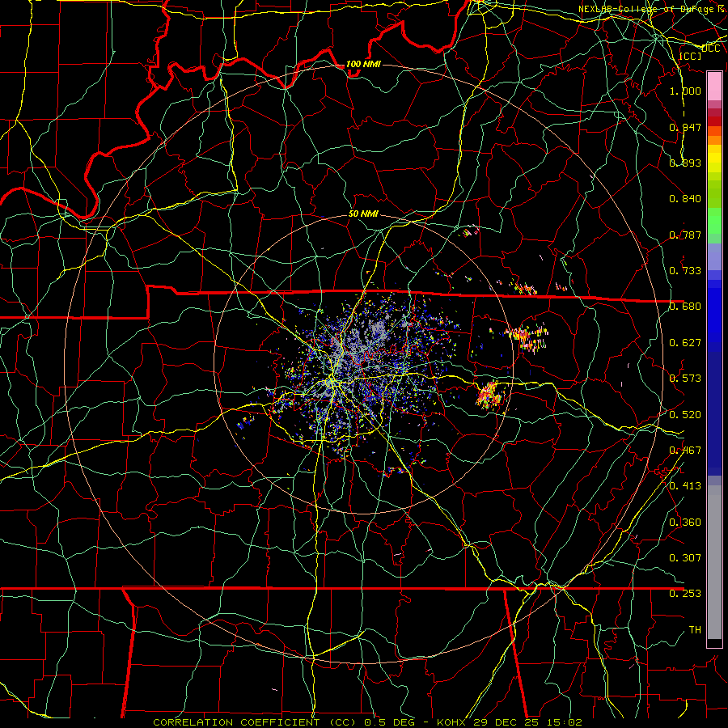Image resolution: width=728 pixels, height=728 pixels.
Task: Click the TH threshold legend label
Action: coord(695,630)
